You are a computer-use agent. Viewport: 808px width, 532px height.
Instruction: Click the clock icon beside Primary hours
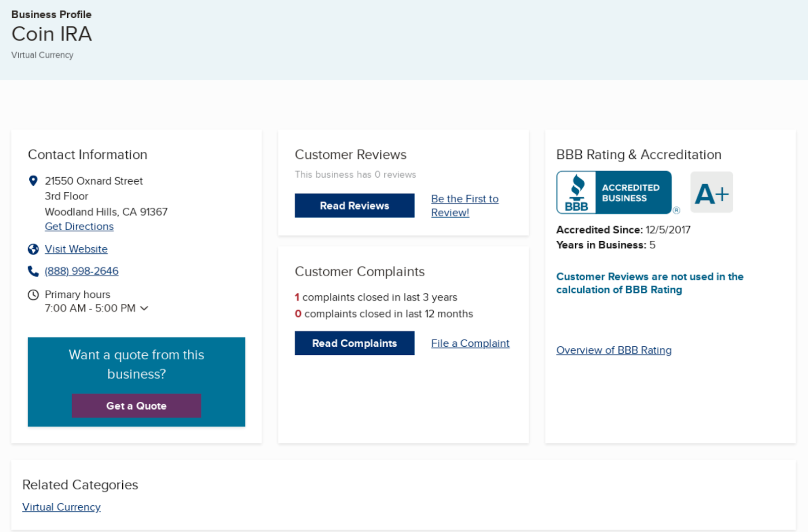[x=33, y=295]
